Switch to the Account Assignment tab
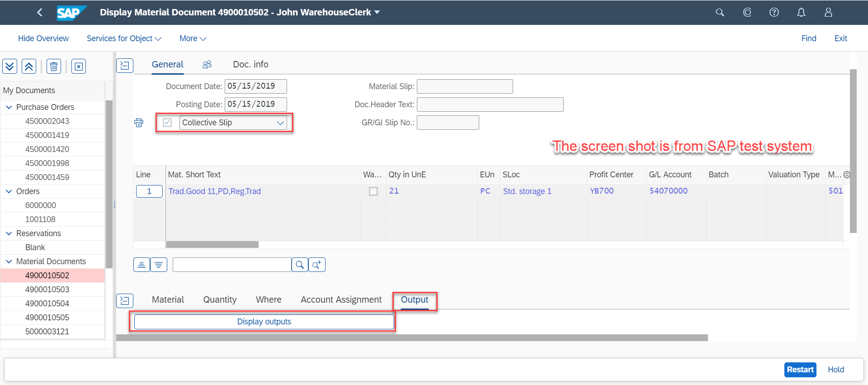Screen dimensions: 868x385 [x=341, y=299]
